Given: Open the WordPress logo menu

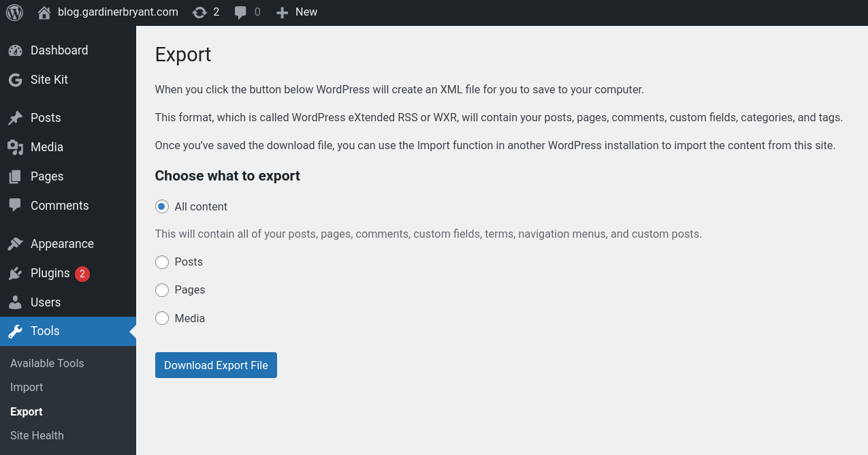Looking at the screenshot, I should 14,12.
